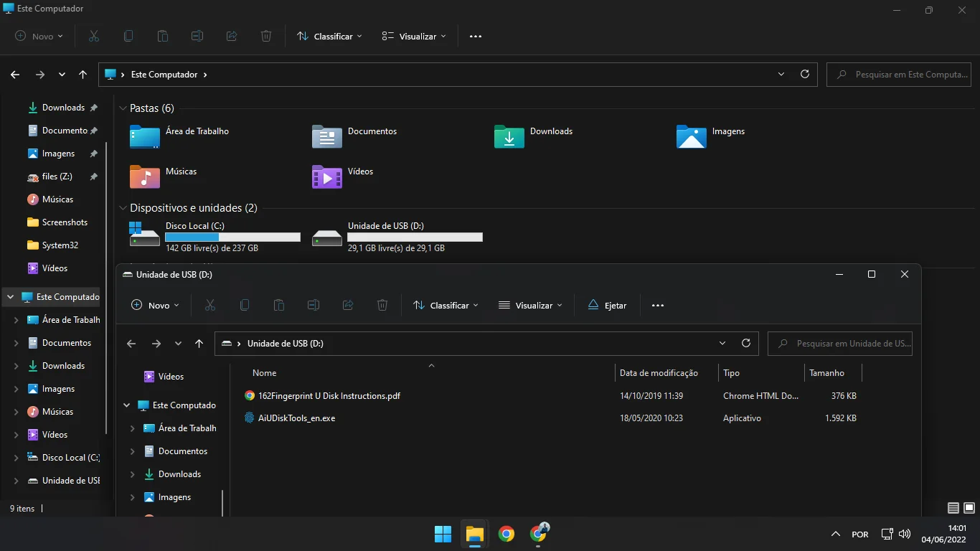Switch to large thumbnails view in the status bar

tap(968, 508)
